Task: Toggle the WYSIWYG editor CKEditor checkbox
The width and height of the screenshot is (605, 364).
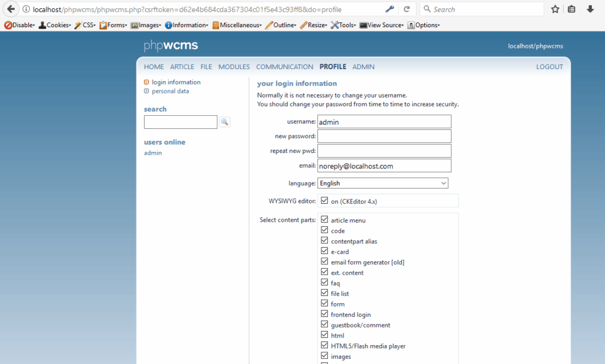Action: point(324,201)
